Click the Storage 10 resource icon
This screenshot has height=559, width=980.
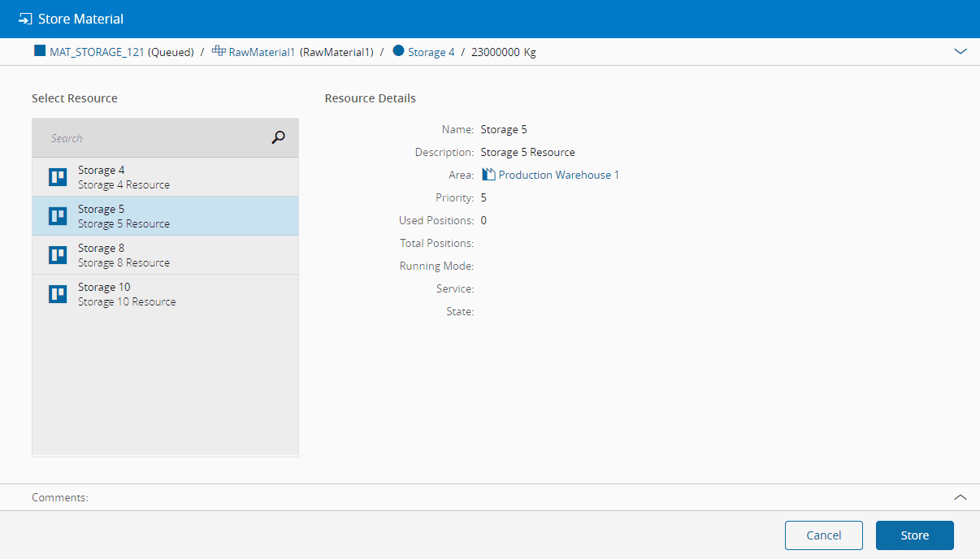pyautogui.click(x=58, y=294)
